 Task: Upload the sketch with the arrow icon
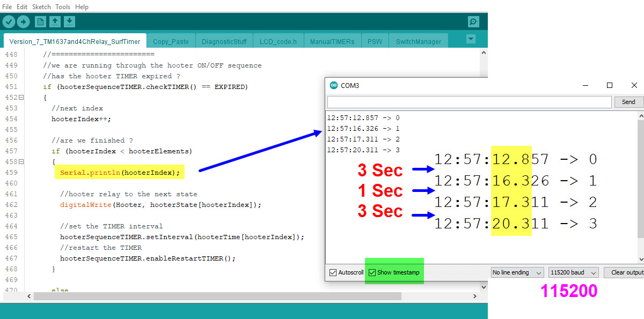[24, 21]
